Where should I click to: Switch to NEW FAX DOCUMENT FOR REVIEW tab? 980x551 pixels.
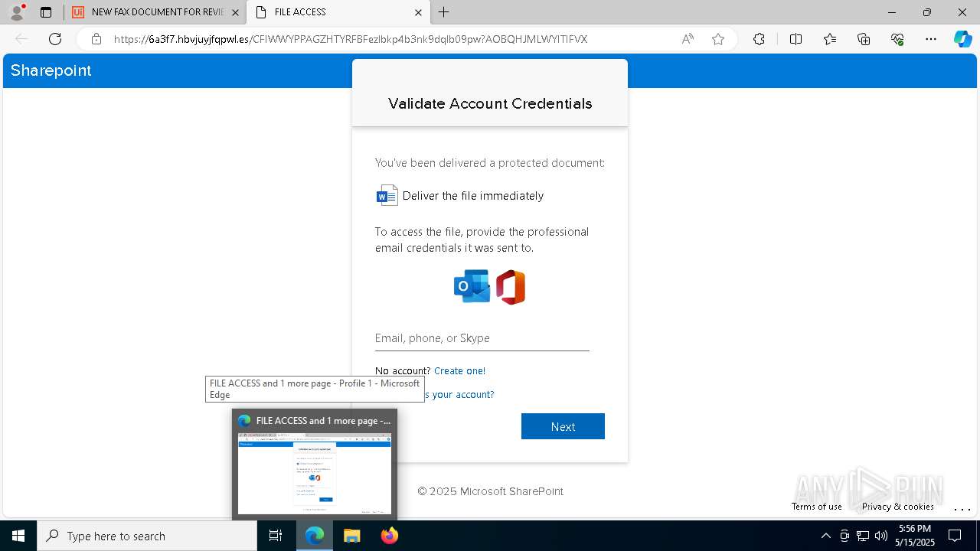pyautogui.click(x=157, y=12)
